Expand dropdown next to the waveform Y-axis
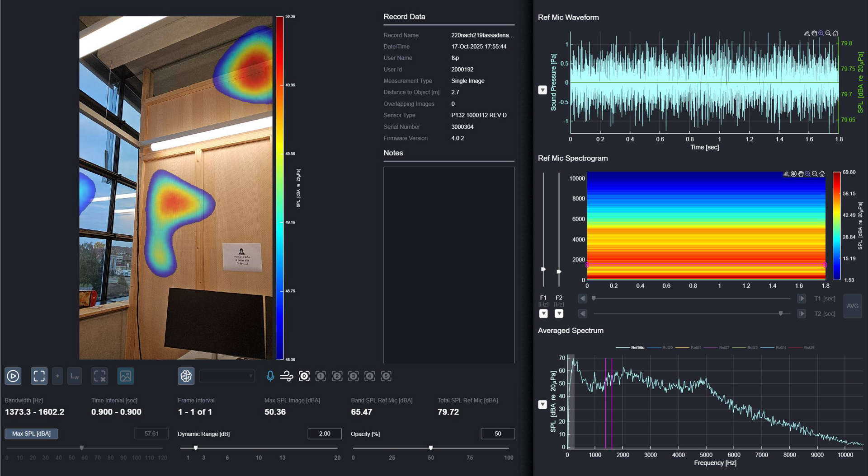 pos(542,90)
